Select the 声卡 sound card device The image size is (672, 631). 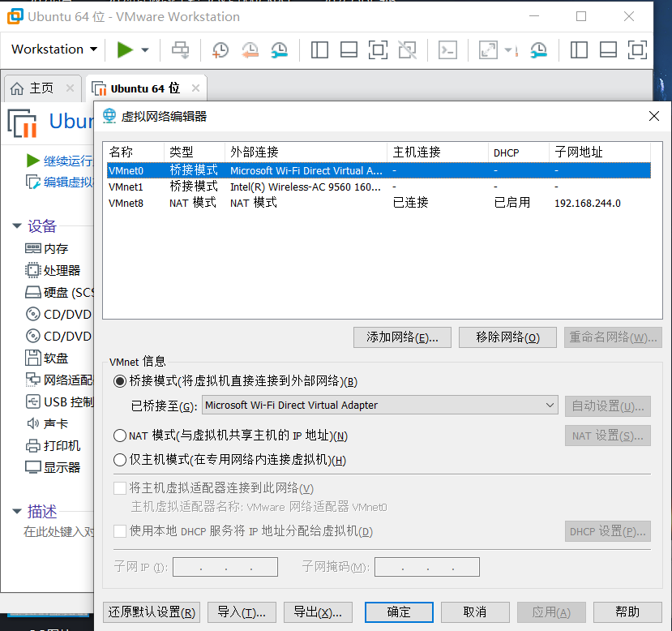click(x=47, y=423)
